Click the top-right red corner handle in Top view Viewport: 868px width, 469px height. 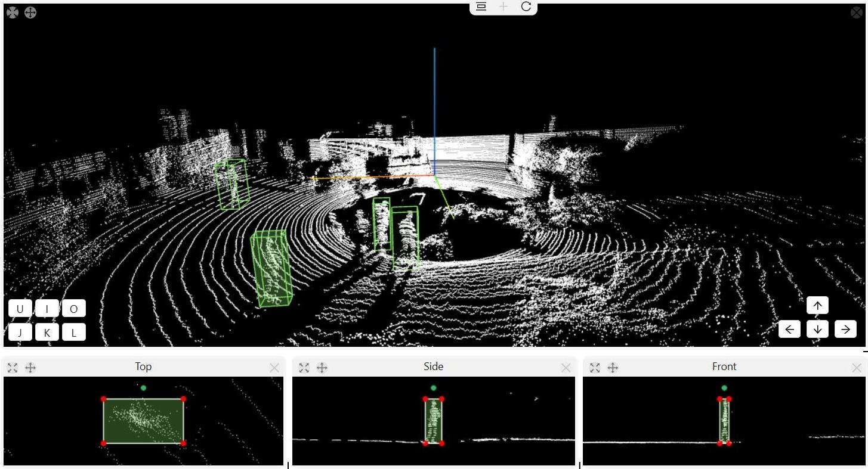(x=183, y=399)
